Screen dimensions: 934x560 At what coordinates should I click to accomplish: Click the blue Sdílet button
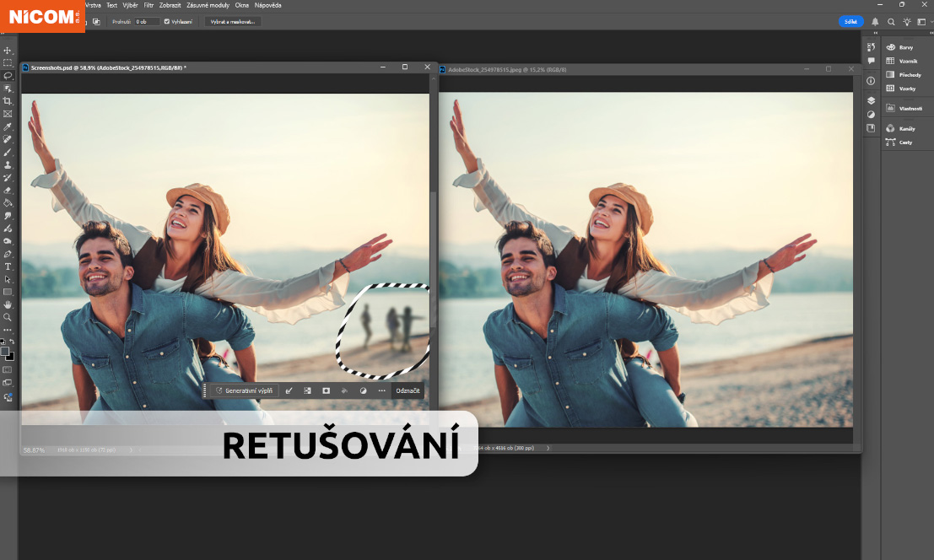tap(850, 21)
